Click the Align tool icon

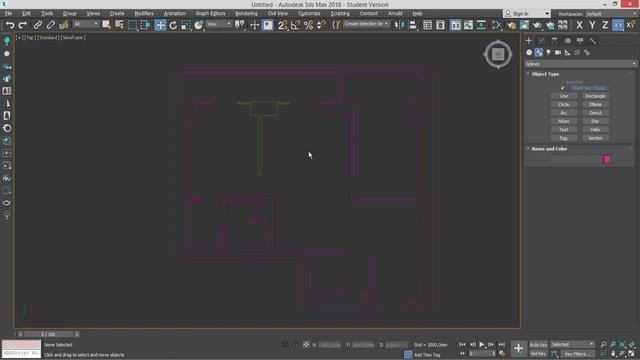(x=413, y=25)
